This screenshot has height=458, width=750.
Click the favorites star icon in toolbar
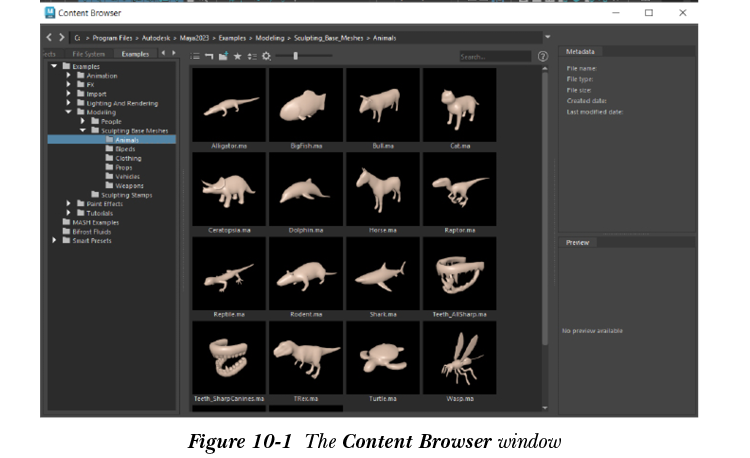237,57
